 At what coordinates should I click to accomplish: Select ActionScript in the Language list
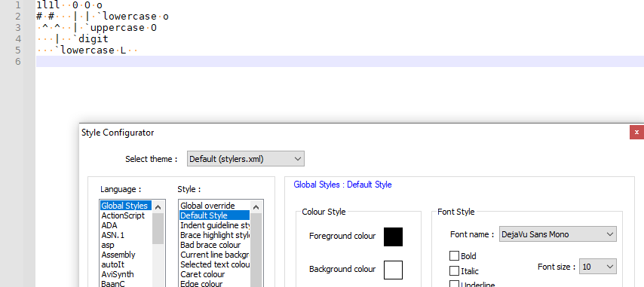click(x=126, y=215)
